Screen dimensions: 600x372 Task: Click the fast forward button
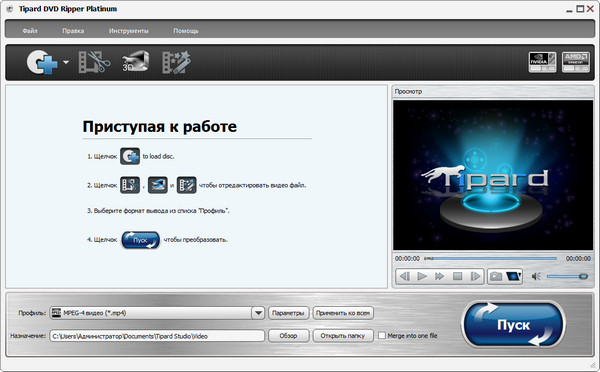[440, 276]
